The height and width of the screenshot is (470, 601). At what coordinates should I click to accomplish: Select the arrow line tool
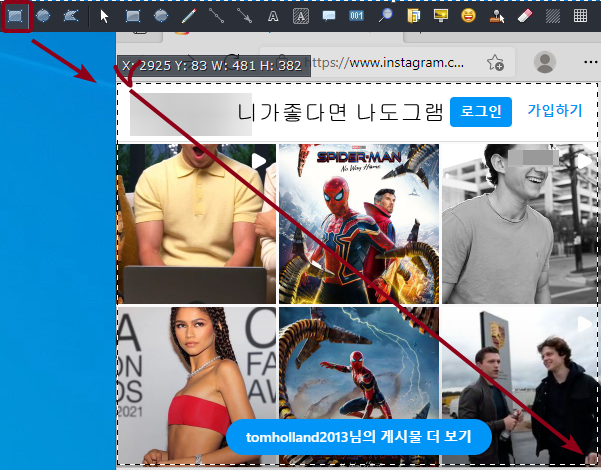[x=245, y=16]
